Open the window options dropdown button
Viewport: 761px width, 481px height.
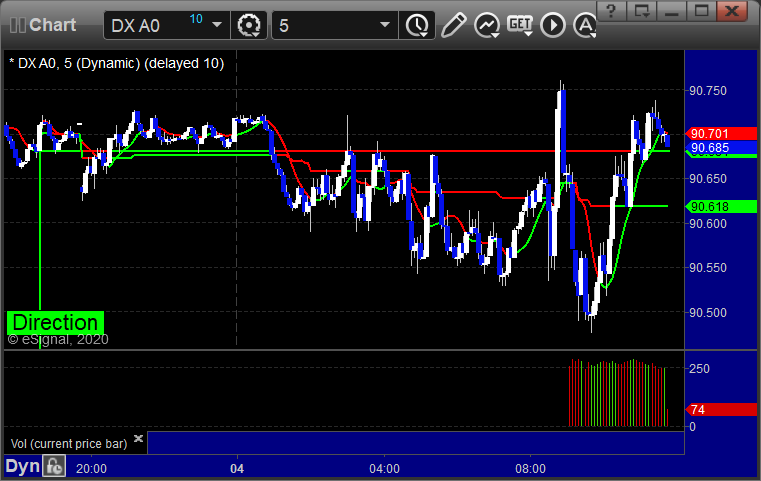pos(641,11)
